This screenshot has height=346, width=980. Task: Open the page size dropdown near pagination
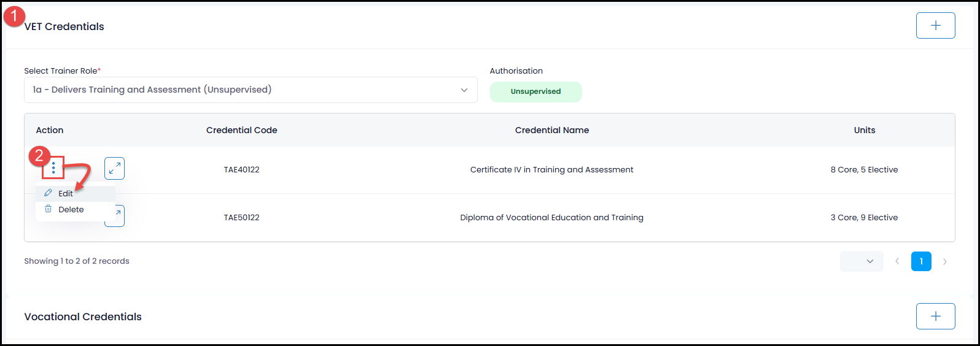[x=861, y=261]
